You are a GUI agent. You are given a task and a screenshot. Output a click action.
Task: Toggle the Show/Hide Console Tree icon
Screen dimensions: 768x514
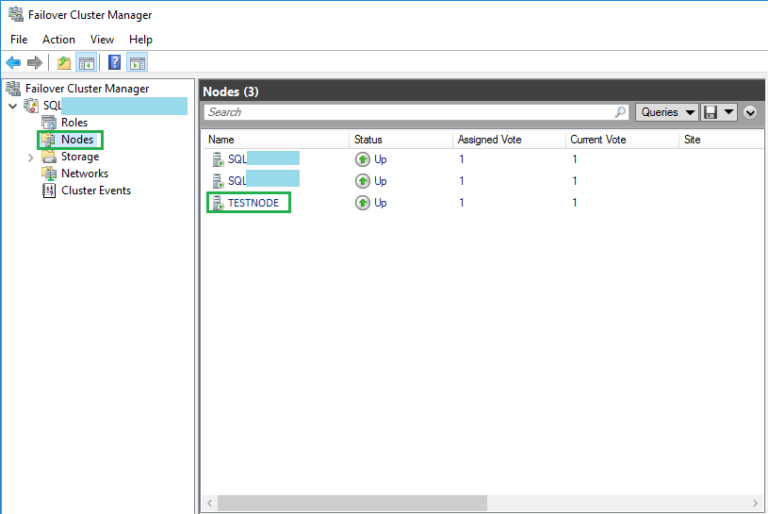coord(86,63)
